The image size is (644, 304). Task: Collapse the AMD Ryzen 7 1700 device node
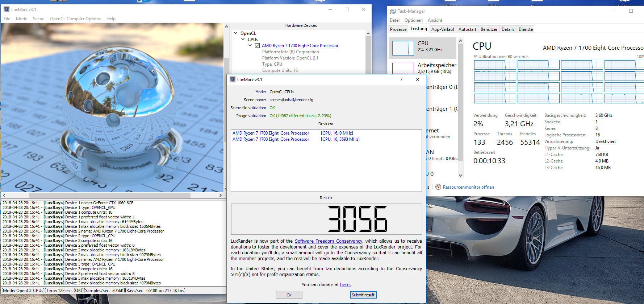point(250,45)
